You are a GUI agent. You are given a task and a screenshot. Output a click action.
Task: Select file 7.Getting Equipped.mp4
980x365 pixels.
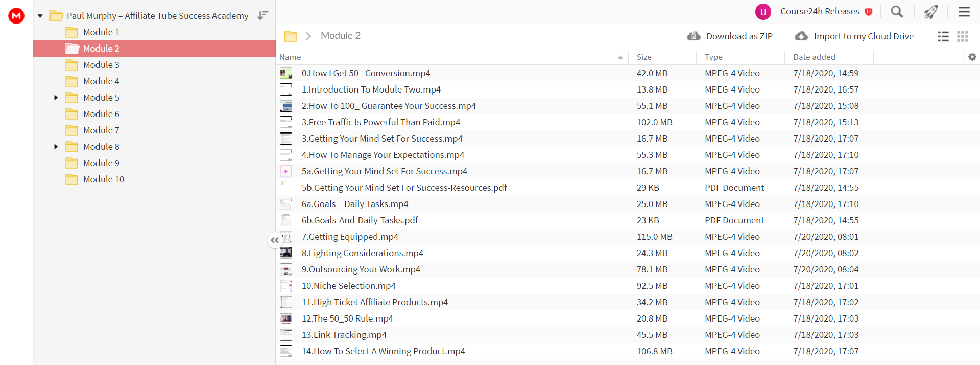350,237
